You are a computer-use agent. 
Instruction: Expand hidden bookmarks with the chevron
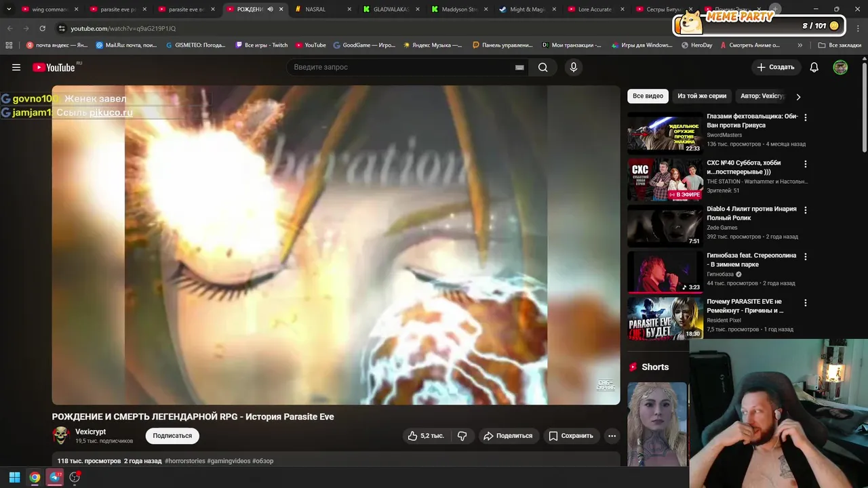point(800,45)
